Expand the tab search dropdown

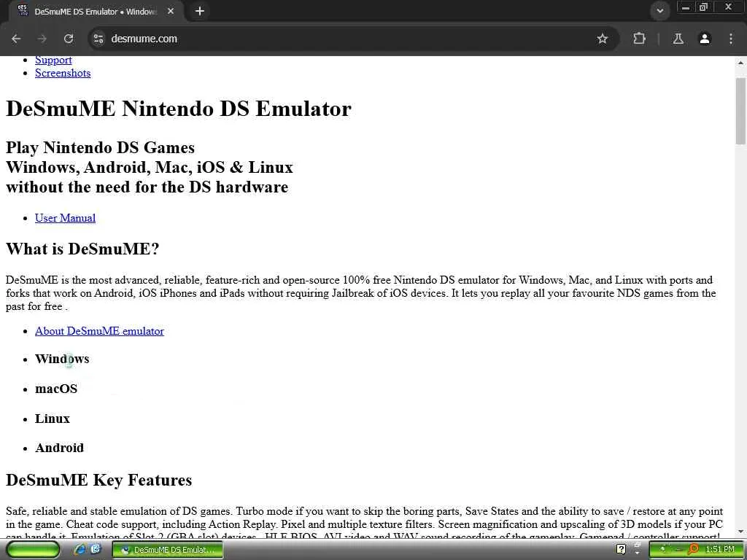[659, 11]
